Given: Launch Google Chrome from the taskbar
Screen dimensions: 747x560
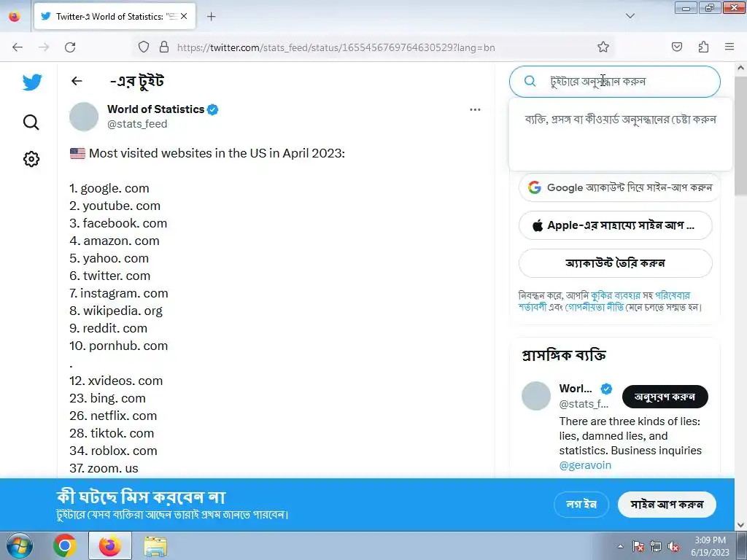Looking at the screenshot, I should point(64,545).
